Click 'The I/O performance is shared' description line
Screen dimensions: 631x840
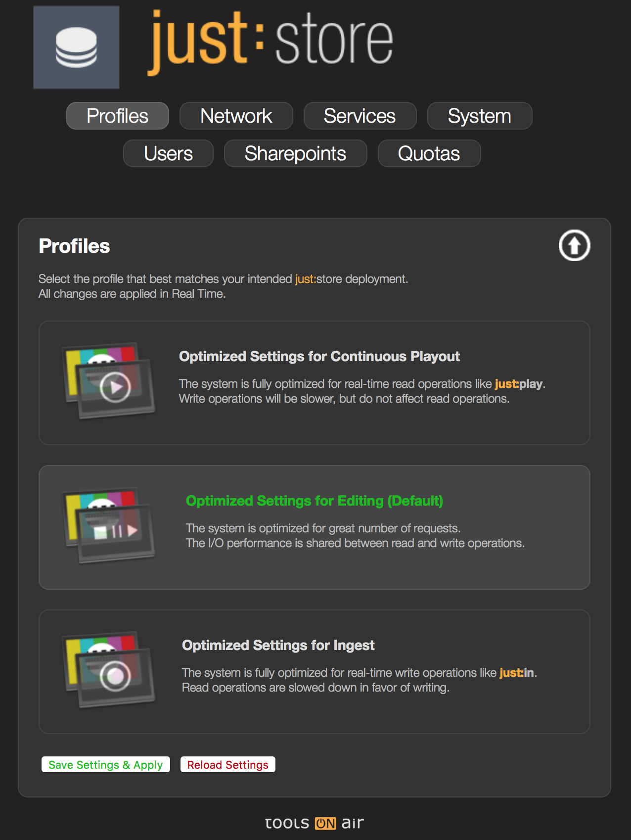355,543
